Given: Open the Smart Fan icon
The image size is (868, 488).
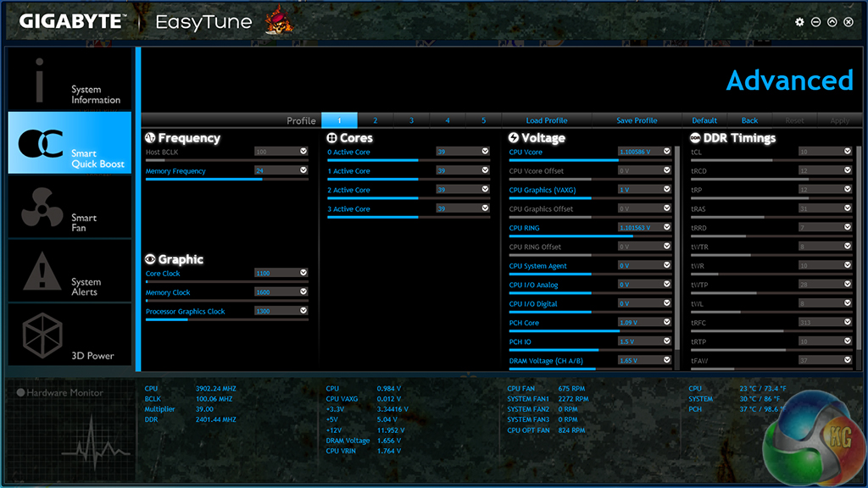Looking at the screenshot, I should tap(42, 208).
